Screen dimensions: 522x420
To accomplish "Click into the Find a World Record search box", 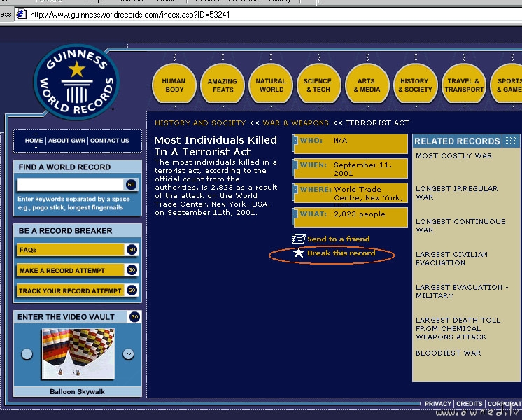I will click(71, 184).
